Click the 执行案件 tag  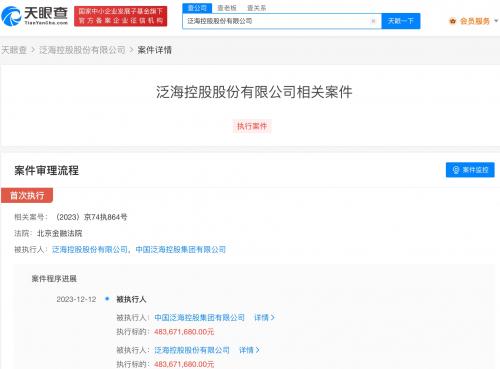point(252,126)
